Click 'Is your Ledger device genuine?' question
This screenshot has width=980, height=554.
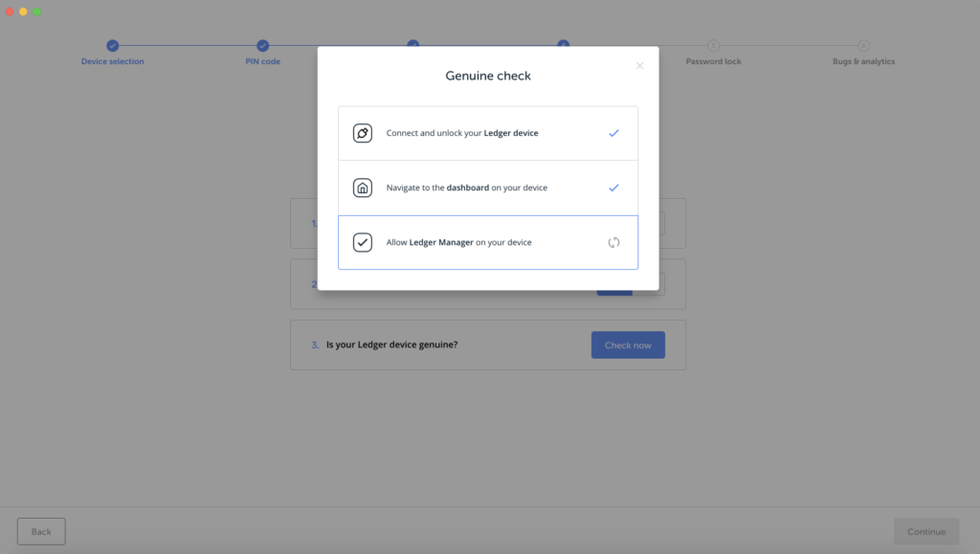pyautogui.click(x=391, y=344)
